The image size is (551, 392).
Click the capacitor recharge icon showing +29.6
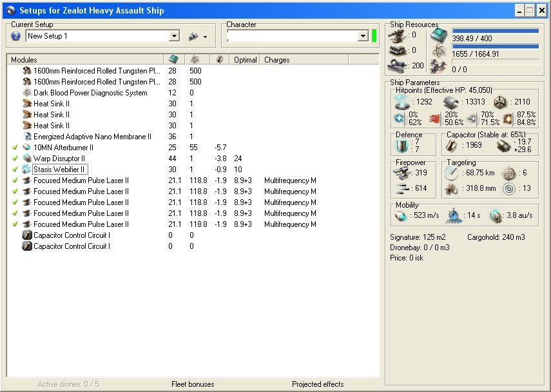[503, 146]
